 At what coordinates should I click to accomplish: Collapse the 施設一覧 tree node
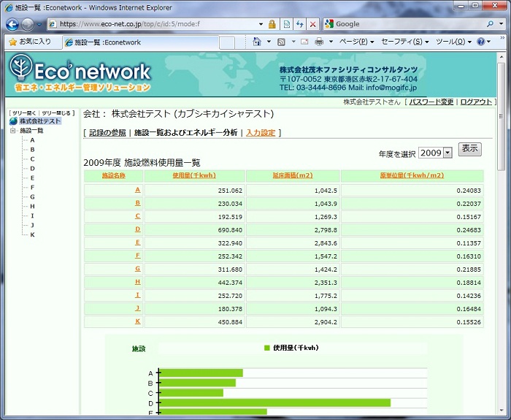pyautogui.click(x=12, y=131)
